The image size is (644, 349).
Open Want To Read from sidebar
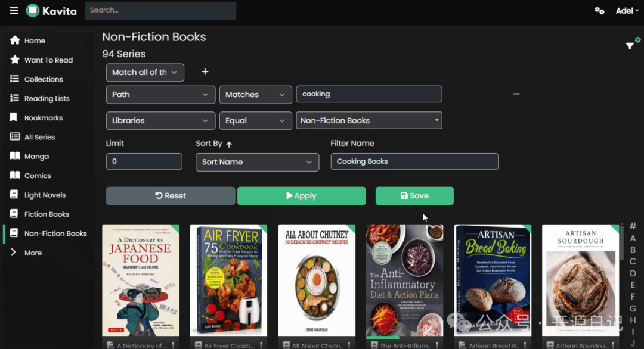tap(48, 60)
